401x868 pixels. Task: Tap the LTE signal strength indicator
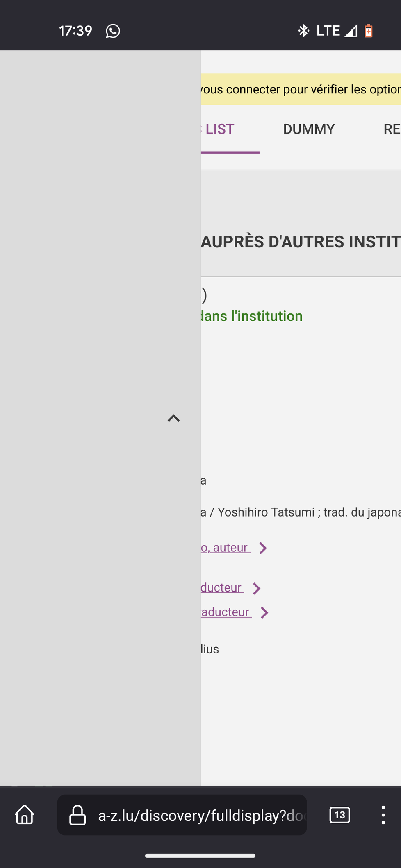click(351, 31)
